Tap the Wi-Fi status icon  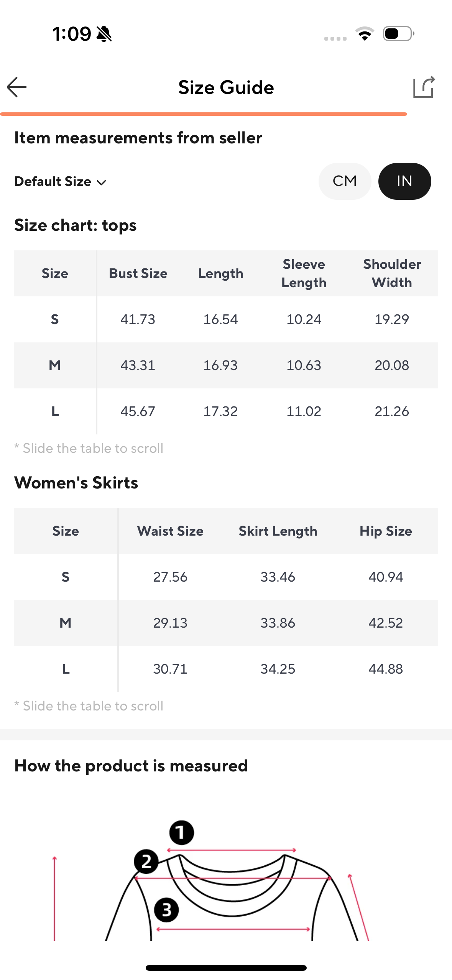pos(365,34)
